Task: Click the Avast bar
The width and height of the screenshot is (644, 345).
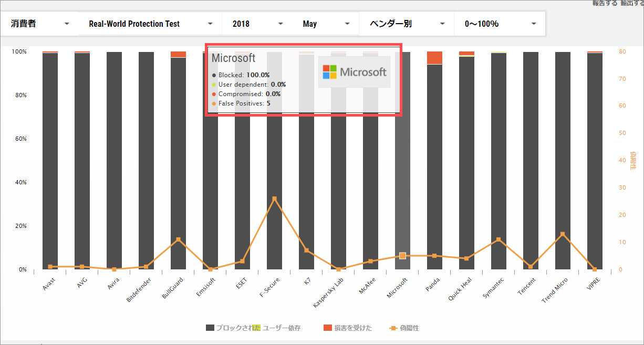Action: tap(50, 161)
